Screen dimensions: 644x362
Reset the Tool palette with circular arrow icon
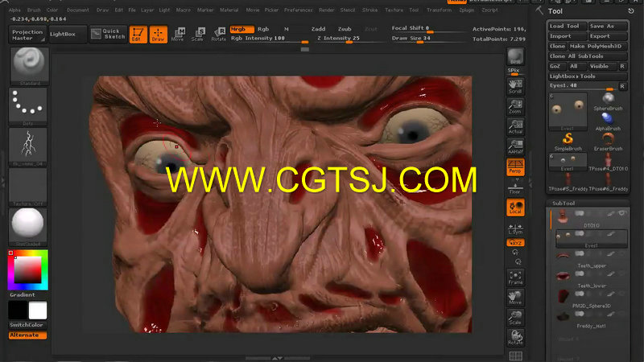pos(631,11)
